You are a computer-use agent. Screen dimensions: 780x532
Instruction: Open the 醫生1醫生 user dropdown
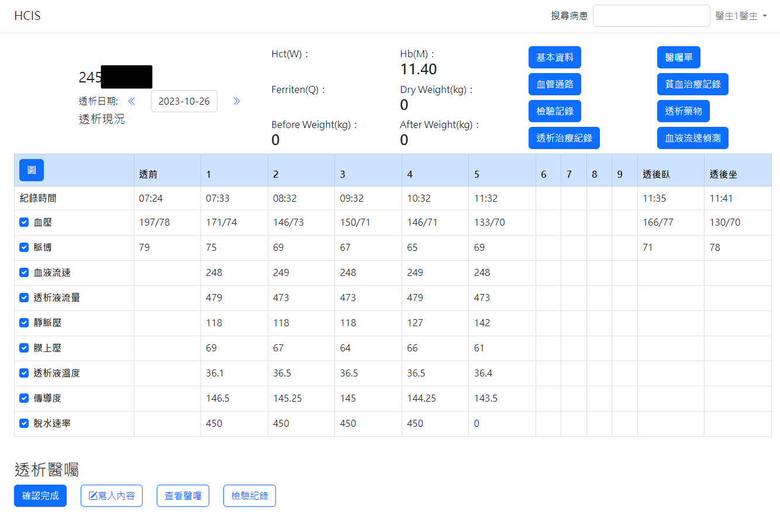point(741,16)
